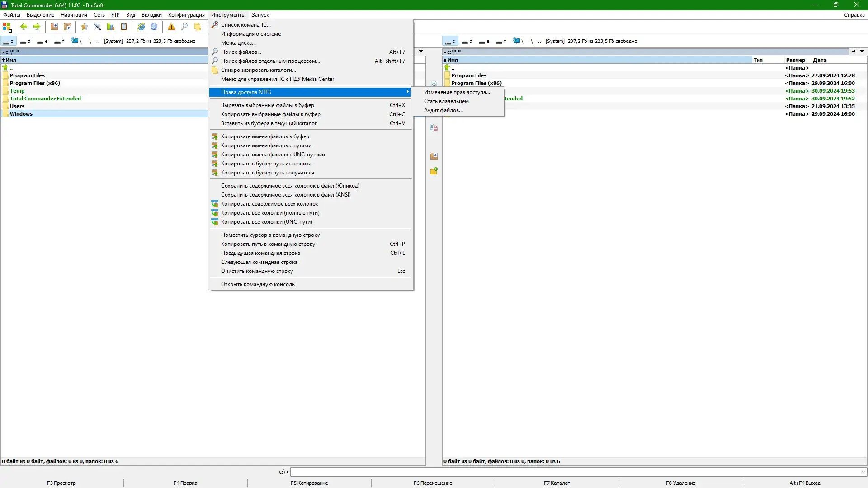Click the Internet Explorer toolbar icon
The height and width of the screenshot is (488, 868).
pos(141,27)
